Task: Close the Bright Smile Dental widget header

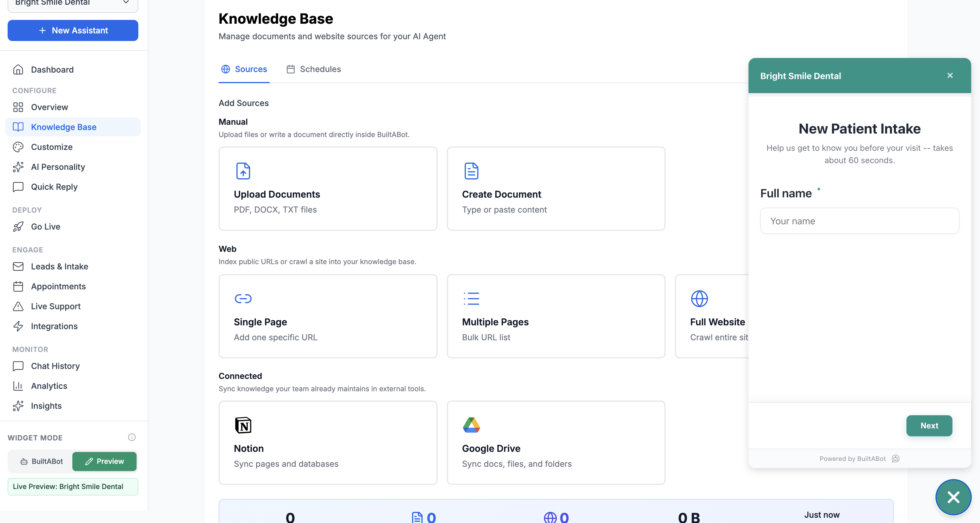Action: click(950, 76)
